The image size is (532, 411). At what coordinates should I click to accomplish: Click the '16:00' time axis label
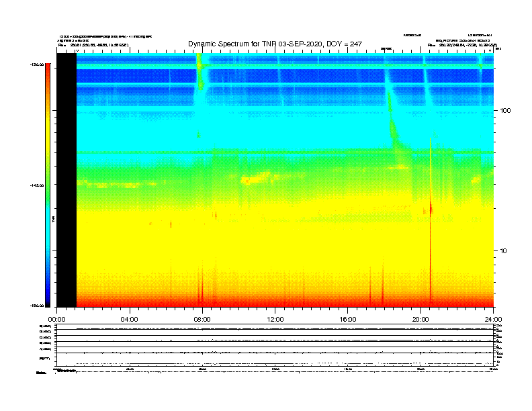348,320
